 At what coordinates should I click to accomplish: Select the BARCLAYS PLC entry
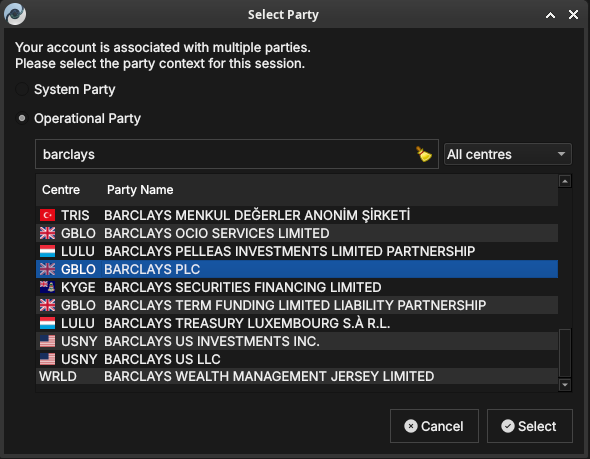click(x=297, y=269)
